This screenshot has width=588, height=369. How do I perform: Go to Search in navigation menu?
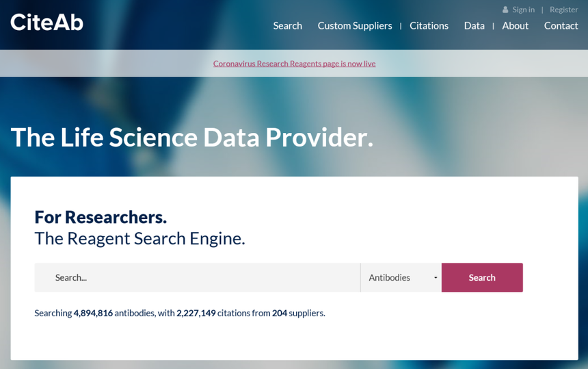pyautogui.click(x=287, y=25)
